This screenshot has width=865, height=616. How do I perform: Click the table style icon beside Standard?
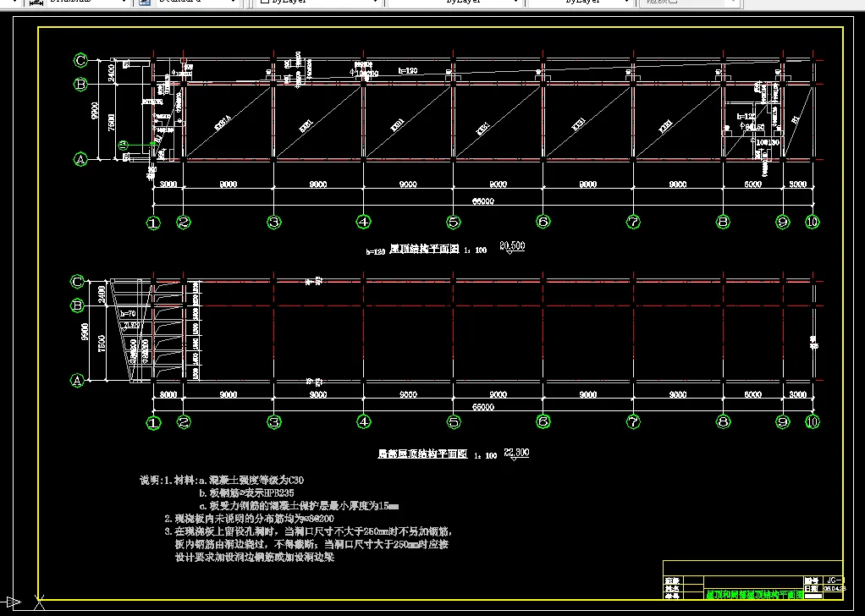tap(144, 3)
